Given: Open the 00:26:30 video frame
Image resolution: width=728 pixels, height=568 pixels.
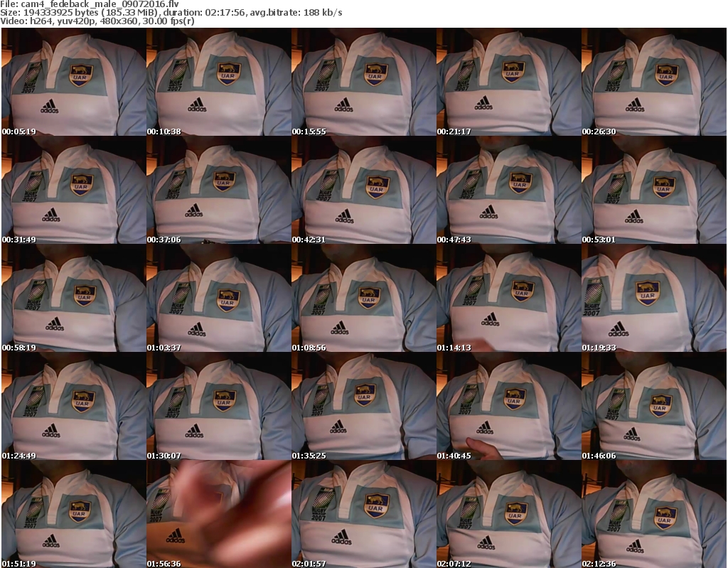Looking at the screenshot, I should pos(654,82).
